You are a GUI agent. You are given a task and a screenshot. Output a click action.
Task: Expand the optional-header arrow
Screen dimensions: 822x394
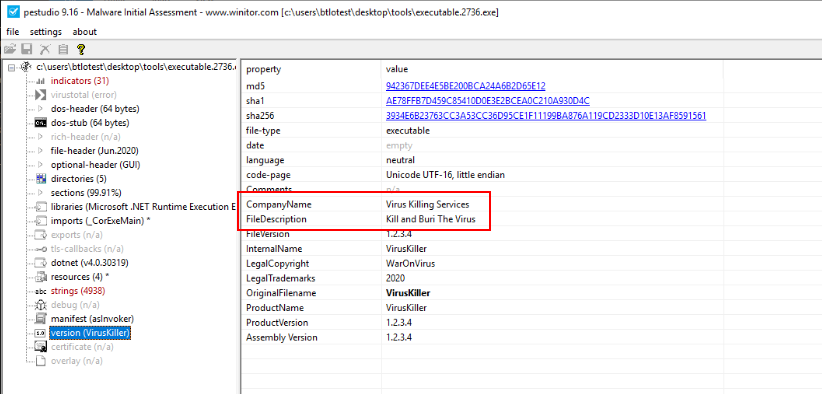(40, 165)
